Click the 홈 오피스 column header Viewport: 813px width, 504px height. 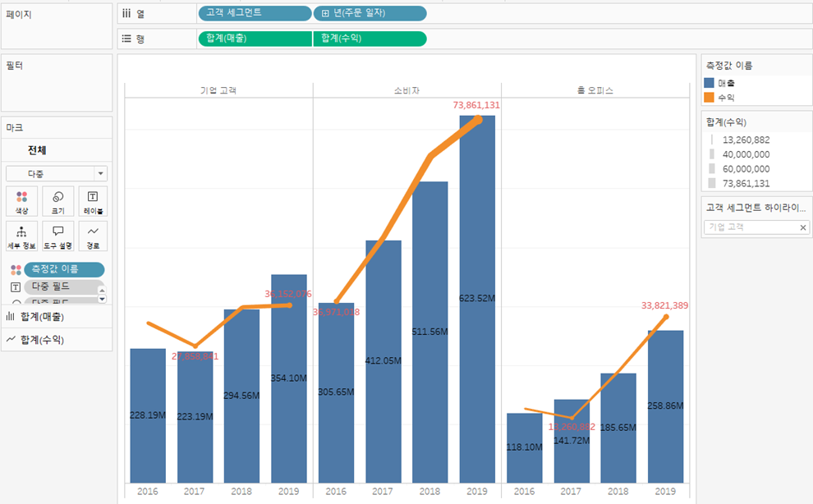click(x=595, y=90)
